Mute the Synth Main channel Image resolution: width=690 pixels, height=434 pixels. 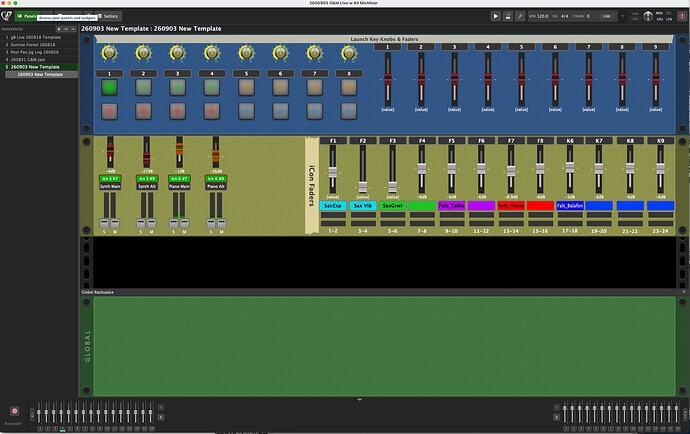tap(115, 223)
